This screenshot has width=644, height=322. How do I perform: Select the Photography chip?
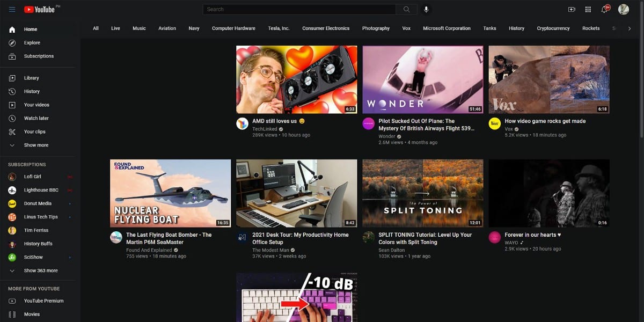tap(376, 28)
